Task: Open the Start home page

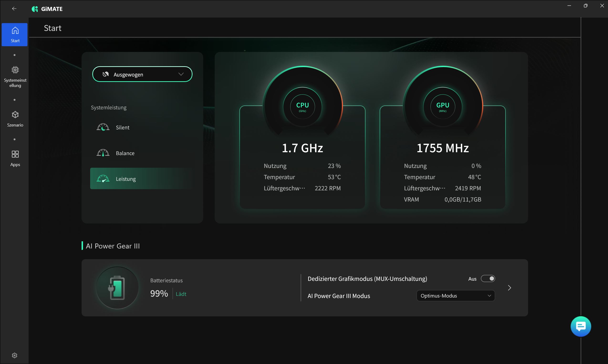Action: [15, 35]
